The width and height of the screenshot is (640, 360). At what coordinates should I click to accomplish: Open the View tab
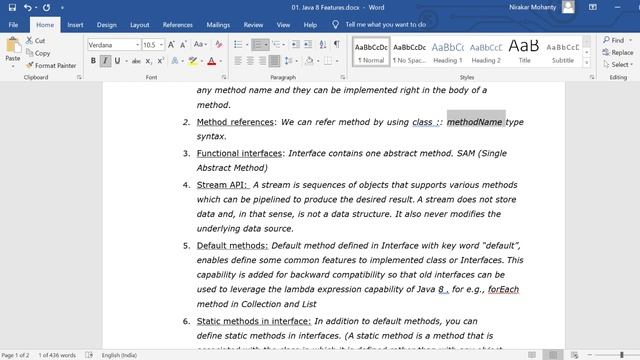(x=283, y=25)
